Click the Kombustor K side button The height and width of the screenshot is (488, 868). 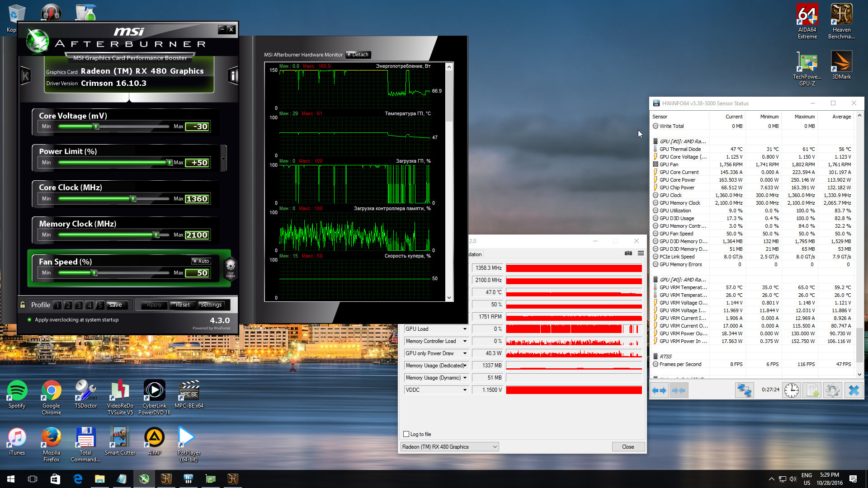click(x=25, y=76)
